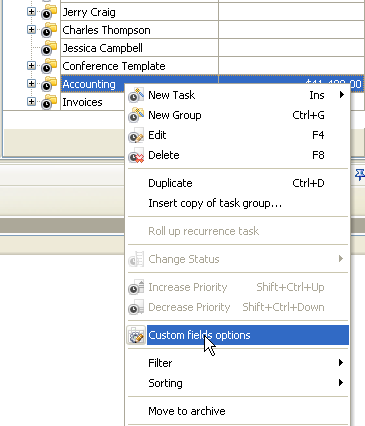Image resolution: width=365 pixels, height=426 pixels.
Task: Click the Delete red-cross icon in menu
Action: point(136,155)
